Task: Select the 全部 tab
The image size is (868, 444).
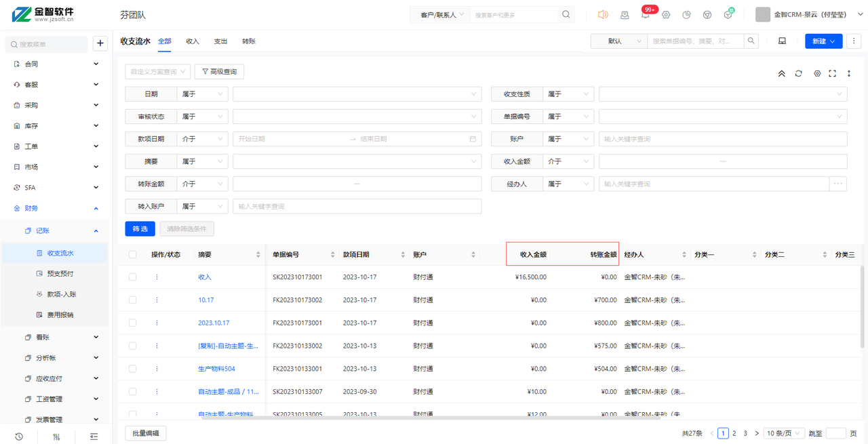Action: [x=165, y=41]
